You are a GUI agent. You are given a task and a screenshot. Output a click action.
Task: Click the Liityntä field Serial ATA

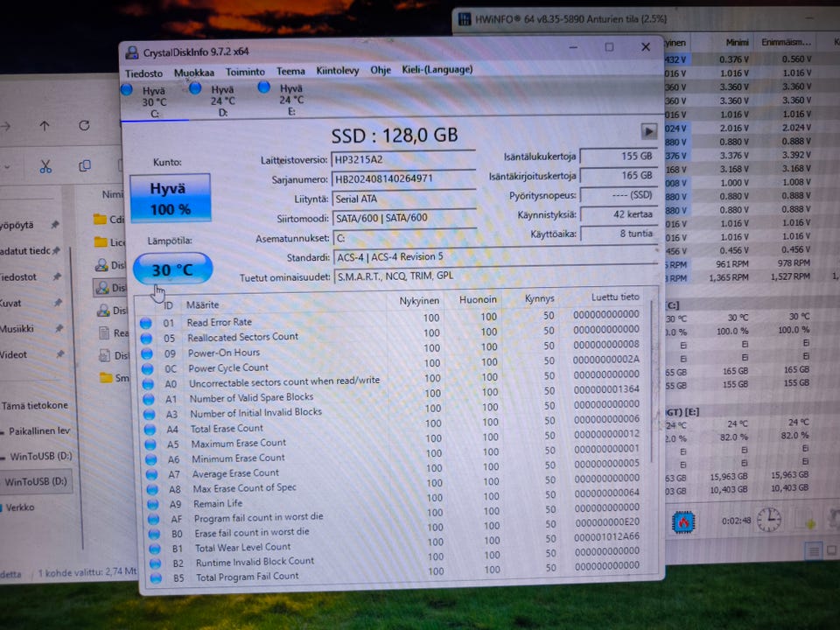point(404,199)
